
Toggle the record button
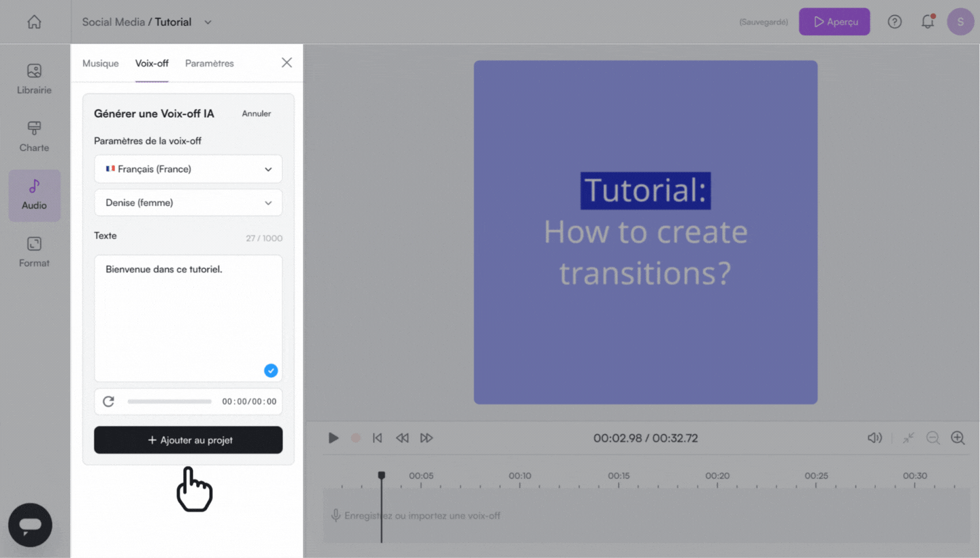[355, 438]
